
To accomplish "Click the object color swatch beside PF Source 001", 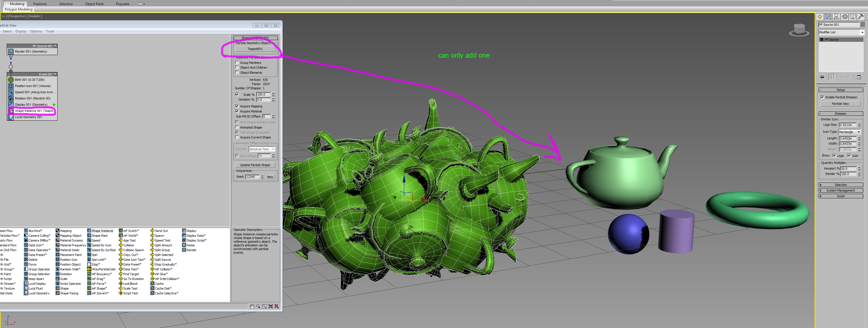I will click(x=863, y=25).
